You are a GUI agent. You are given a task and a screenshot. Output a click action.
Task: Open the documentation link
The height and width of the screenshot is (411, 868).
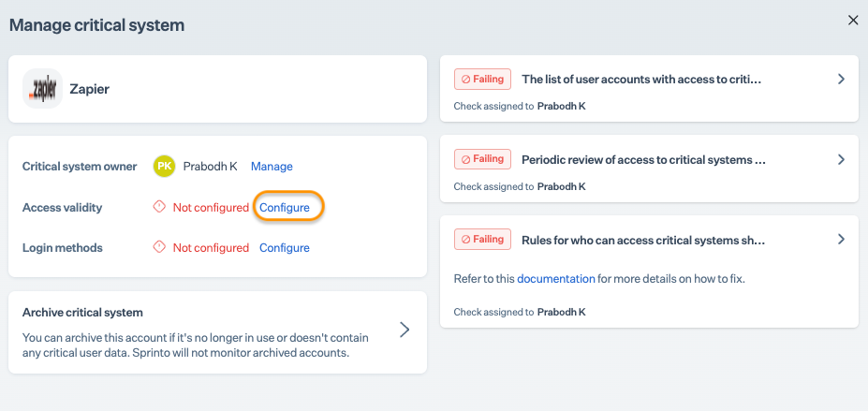(555, 278)
